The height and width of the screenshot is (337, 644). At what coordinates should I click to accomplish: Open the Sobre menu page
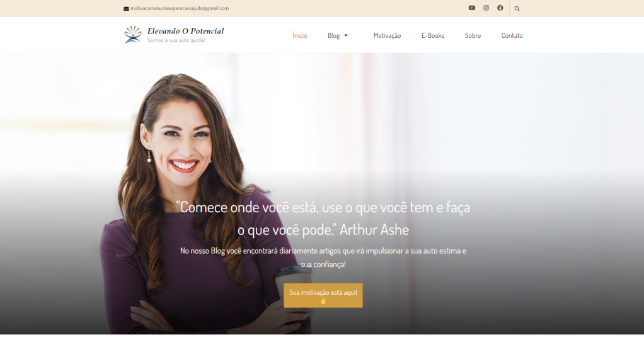(x=473, y=36)
